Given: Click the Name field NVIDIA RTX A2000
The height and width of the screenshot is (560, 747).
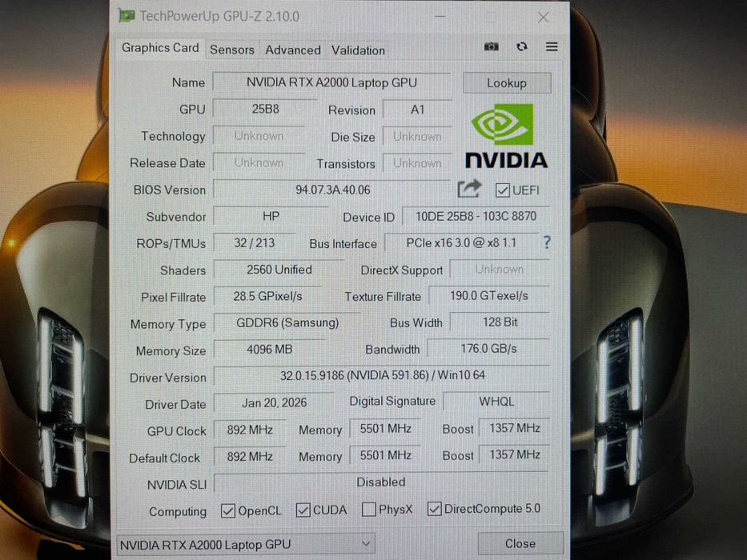Looking at the screenshot, I should tap(331, 83).
